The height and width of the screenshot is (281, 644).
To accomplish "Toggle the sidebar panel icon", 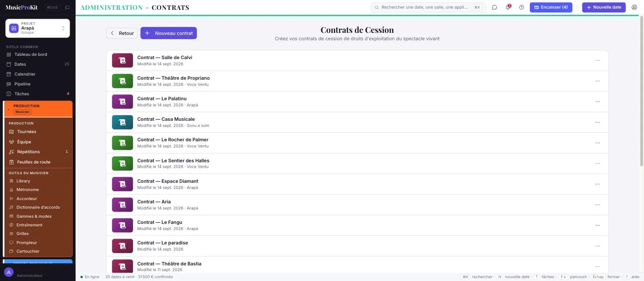I will 67,7.
